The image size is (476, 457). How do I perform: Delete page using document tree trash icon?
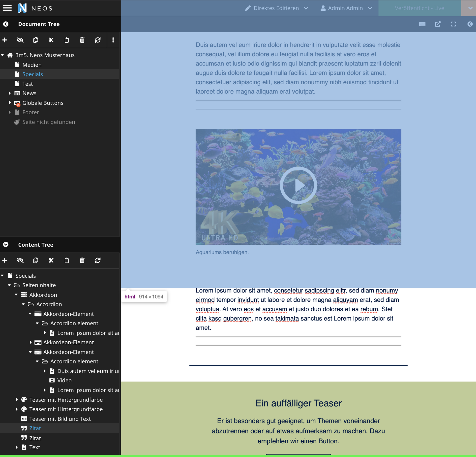point(82,40)
